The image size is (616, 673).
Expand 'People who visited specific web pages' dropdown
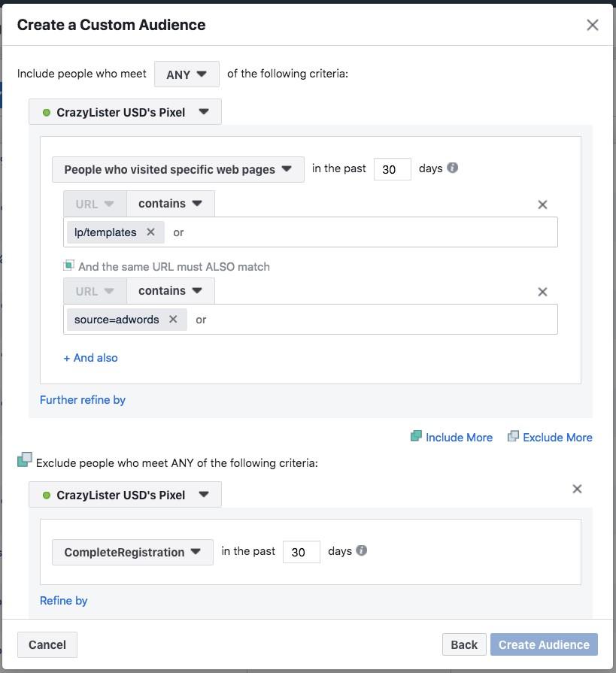(x=178, y=169)
